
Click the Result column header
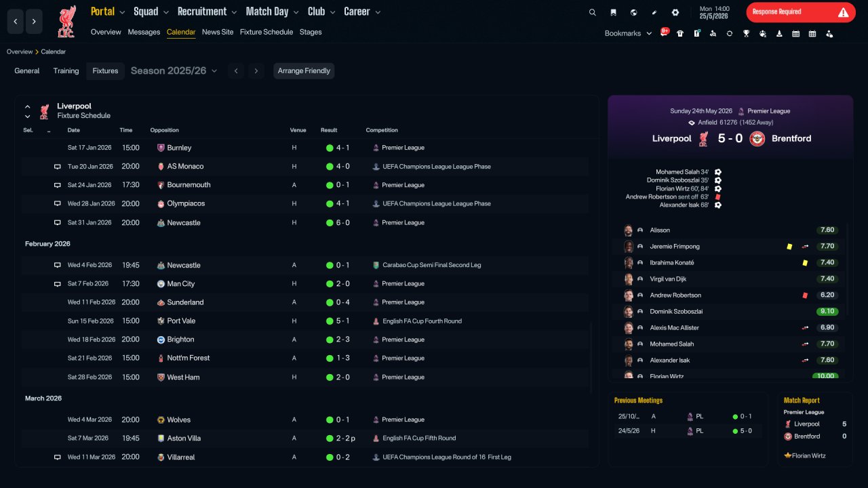tap(329, 130)
